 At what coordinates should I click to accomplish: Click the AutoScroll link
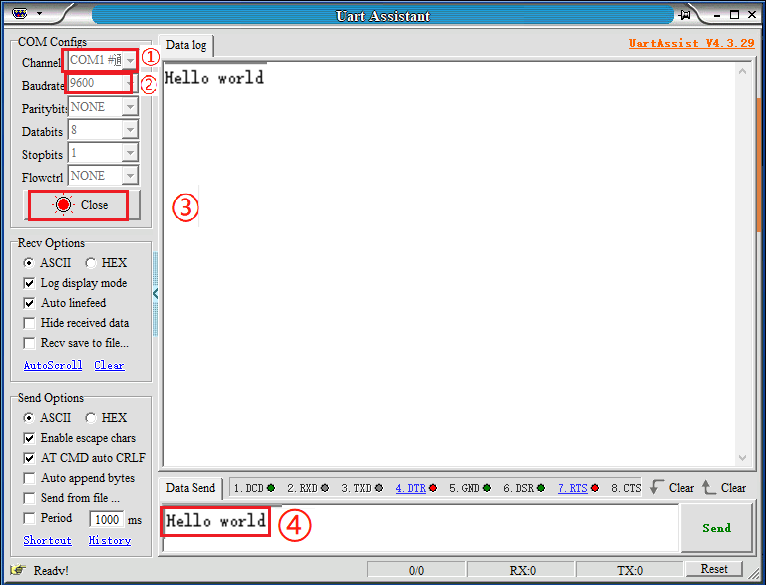tap(53, 365)
